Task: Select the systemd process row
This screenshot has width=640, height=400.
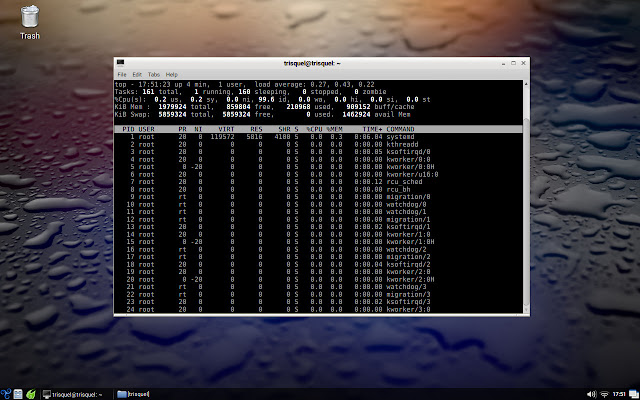Action: (318, 137)
